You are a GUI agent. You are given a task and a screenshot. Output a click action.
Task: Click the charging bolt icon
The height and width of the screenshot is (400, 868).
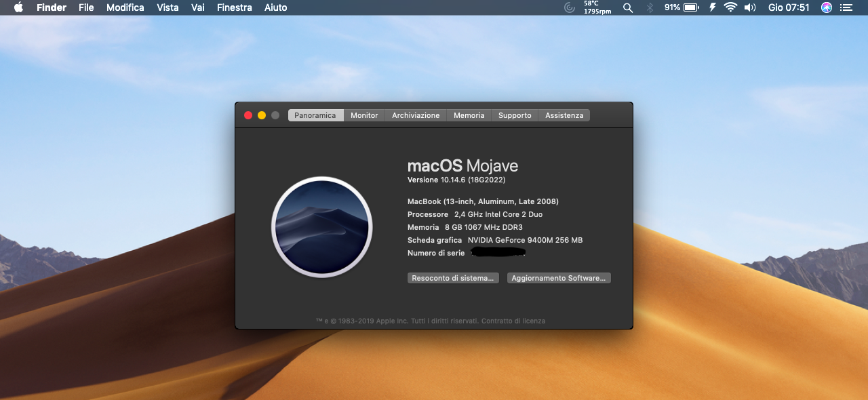[712, 7]
